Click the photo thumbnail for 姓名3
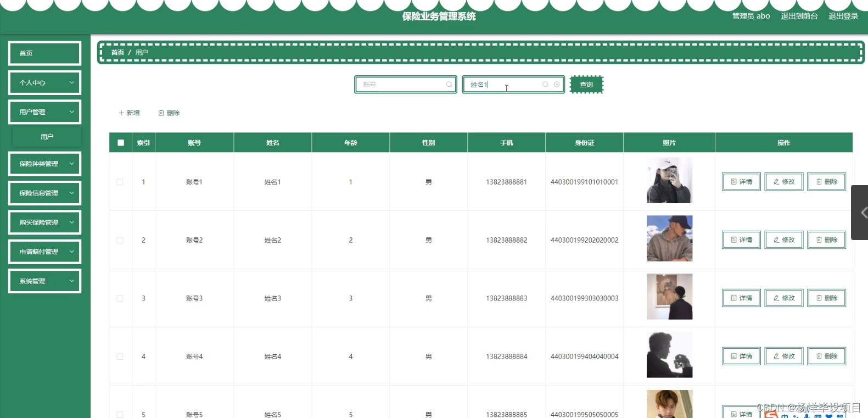Screen dimensions: 868x418 669,297
